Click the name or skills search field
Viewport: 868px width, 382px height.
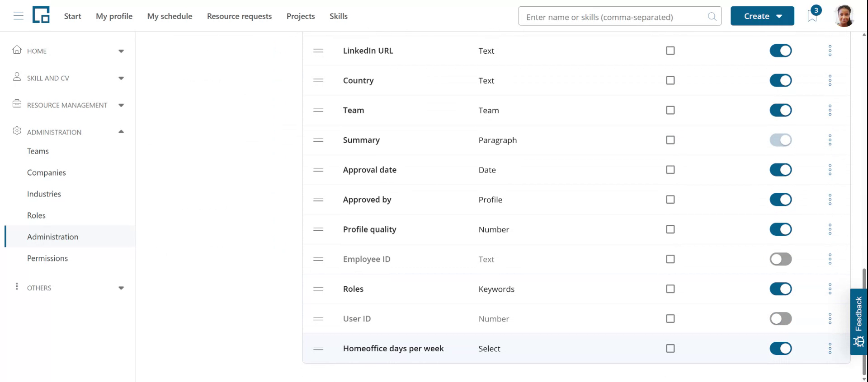620,16
